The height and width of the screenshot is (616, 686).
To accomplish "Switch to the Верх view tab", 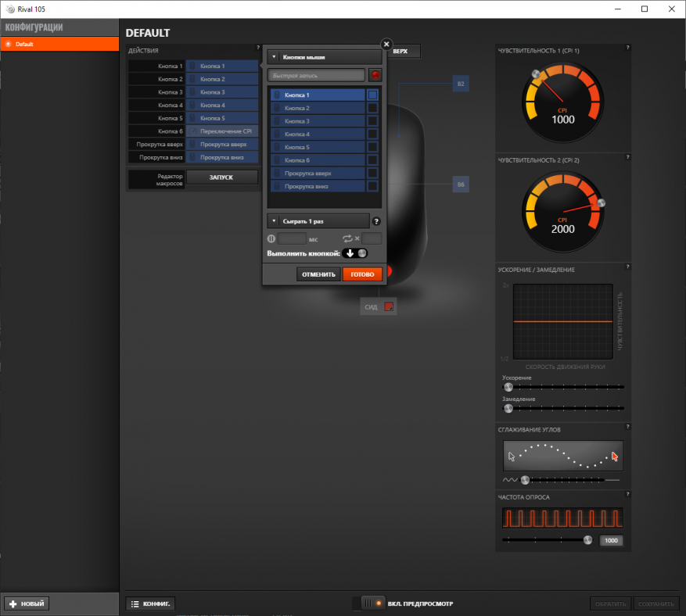I will coord(404,51).
